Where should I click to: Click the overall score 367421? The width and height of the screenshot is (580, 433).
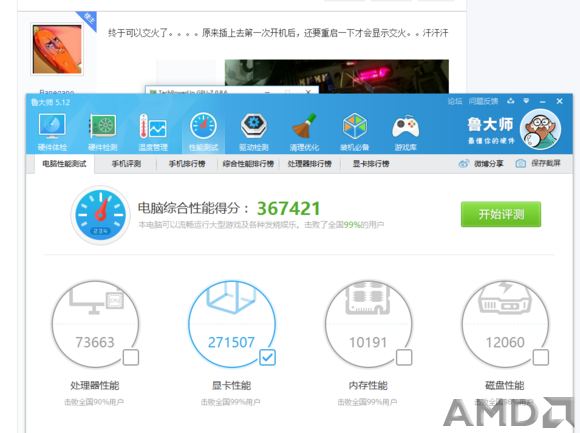(289, 208)
